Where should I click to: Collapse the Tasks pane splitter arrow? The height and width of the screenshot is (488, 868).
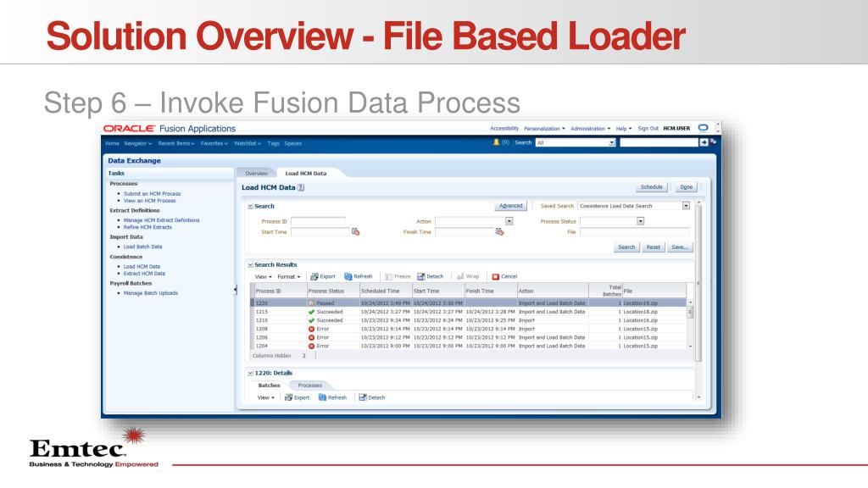(x=236, y=289)
